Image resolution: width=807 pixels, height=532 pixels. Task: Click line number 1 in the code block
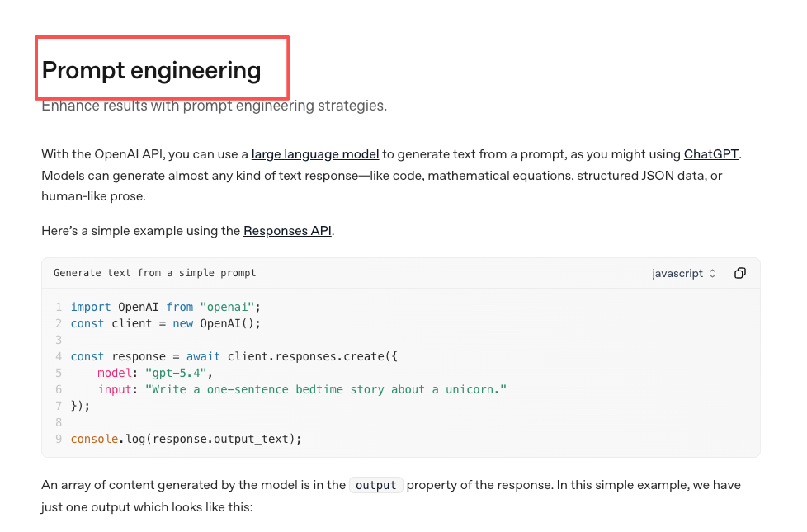(59, 307)
